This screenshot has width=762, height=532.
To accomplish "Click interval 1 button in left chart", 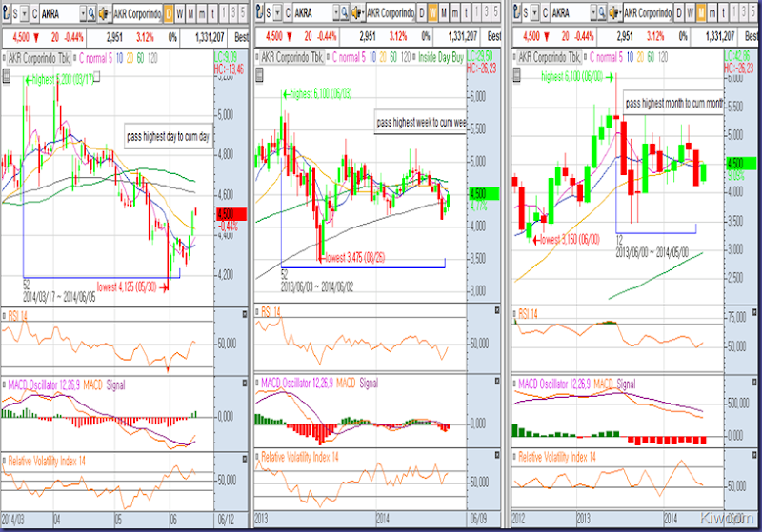I will pos(224,13).
